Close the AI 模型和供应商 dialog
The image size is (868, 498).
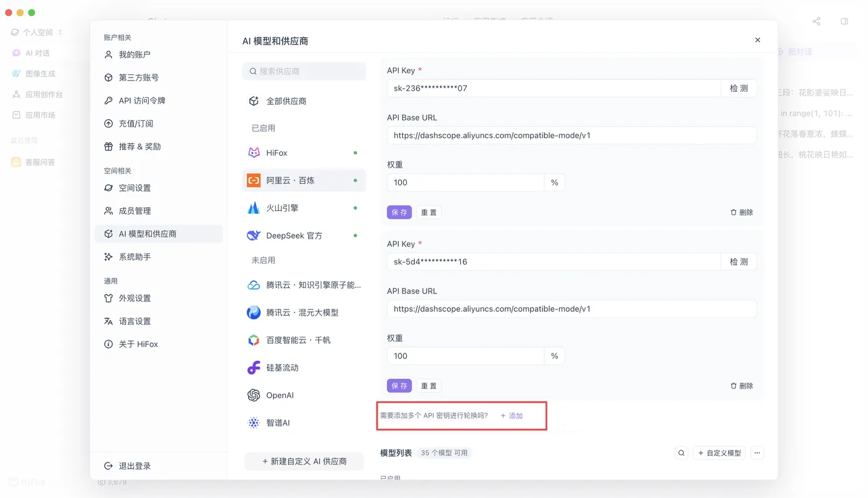point(758,40)
